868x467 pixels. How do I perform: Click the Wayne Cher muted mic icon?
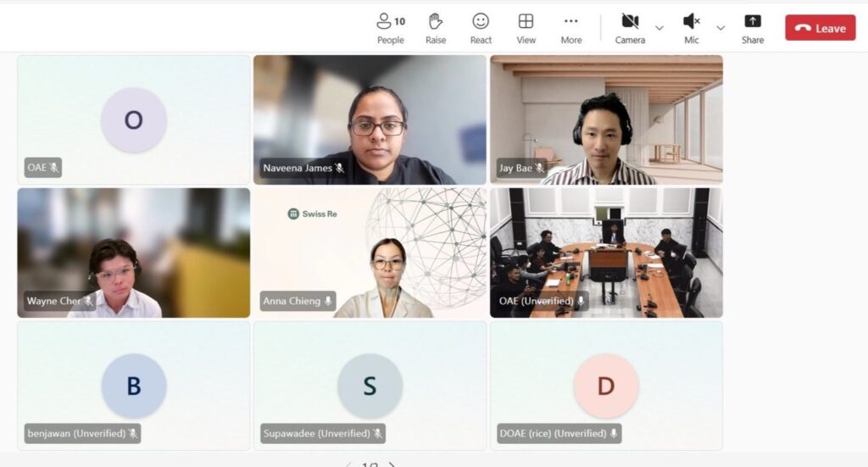click(x=88, y=301)
